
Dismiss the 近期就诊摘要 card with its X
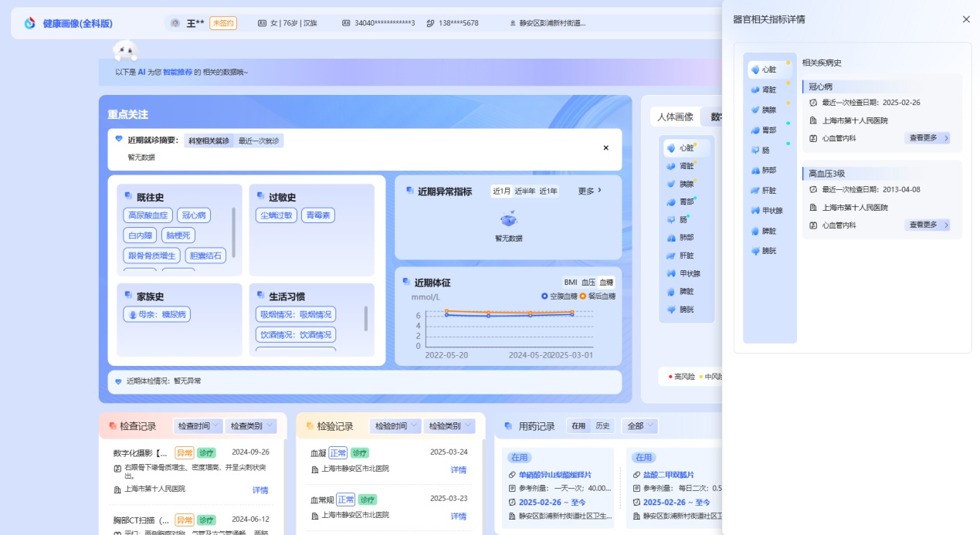point(605,147)
